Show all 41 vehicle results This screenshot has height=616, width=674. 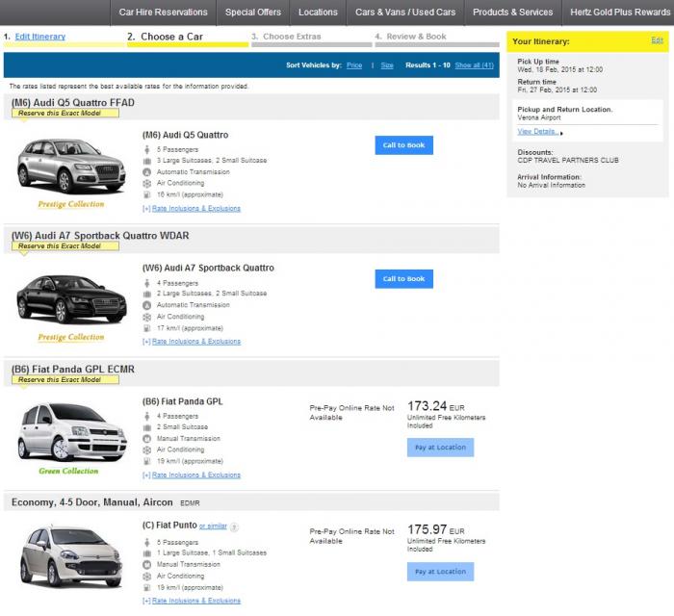point(474,65)
